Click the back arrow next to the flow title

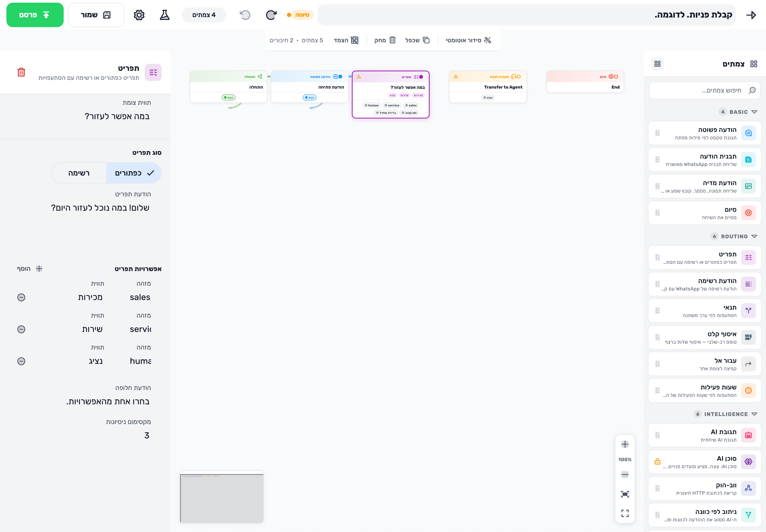[751, 15]
